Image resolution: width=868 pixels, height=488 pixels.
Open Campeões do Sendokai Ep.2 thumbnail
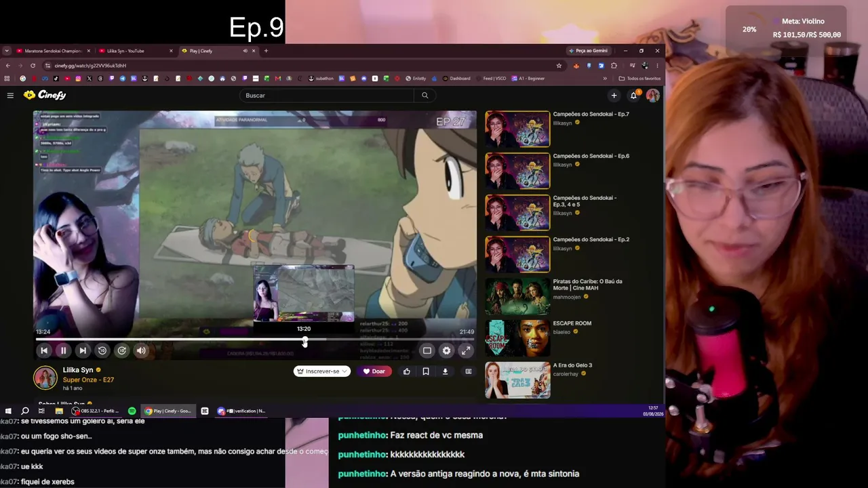tap(517, 254)
